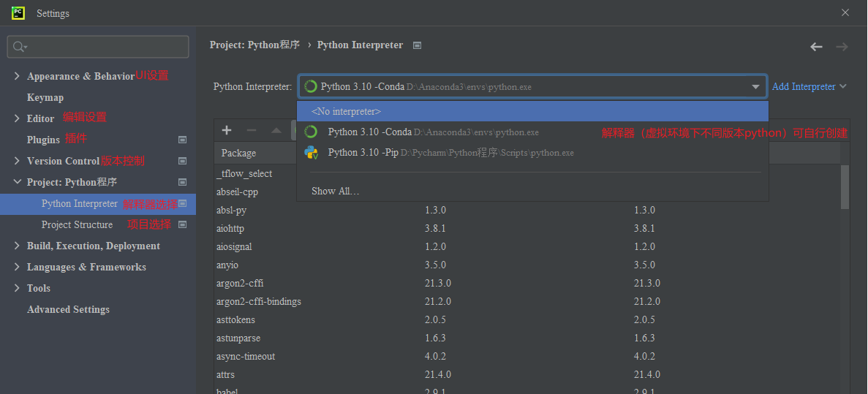Expand the Appearance & Behavior section
Image resolution: width=868 pixels, height=394 pixels.
pos(17,76)
